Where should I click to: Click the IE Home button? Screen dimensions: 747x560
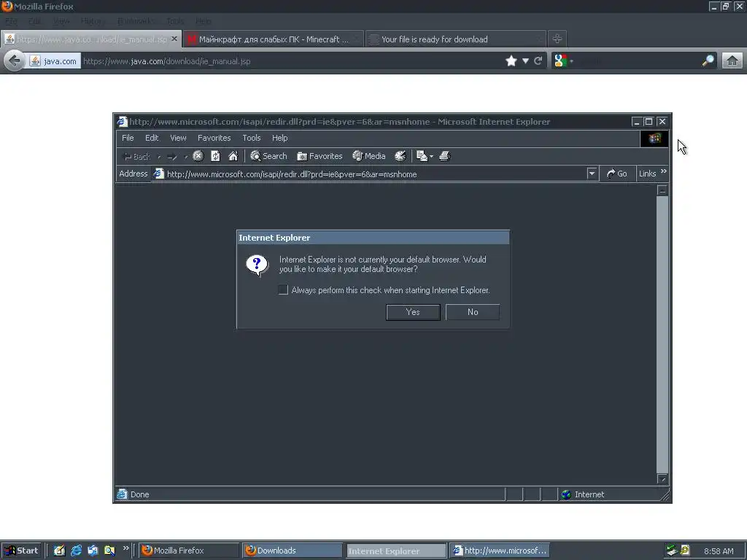[x=233, y=156]
